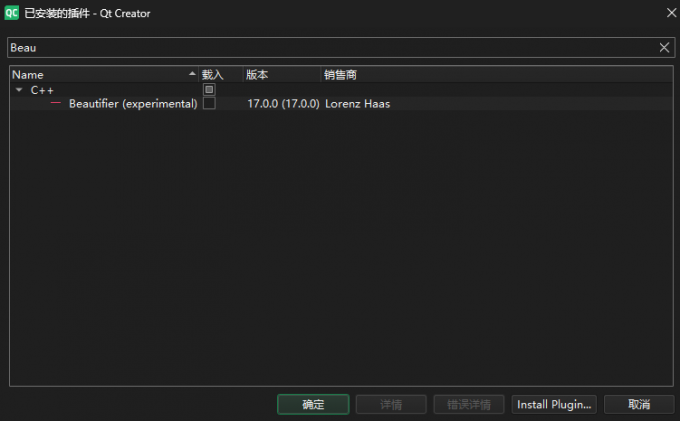Click the Qt Creator logo in title bar
Image resolution: width=680 pixels, height=421 pixels.
12,13
